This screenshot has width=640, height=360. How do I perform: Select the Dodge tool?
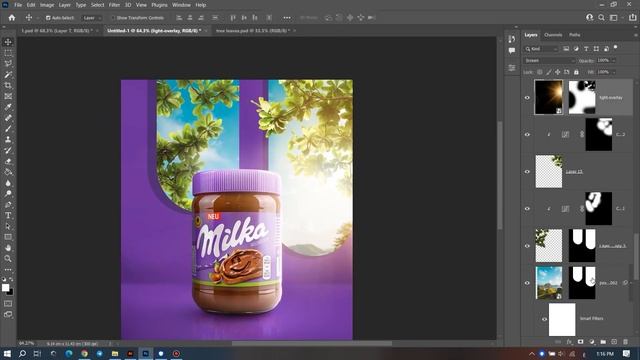(8, 193)
